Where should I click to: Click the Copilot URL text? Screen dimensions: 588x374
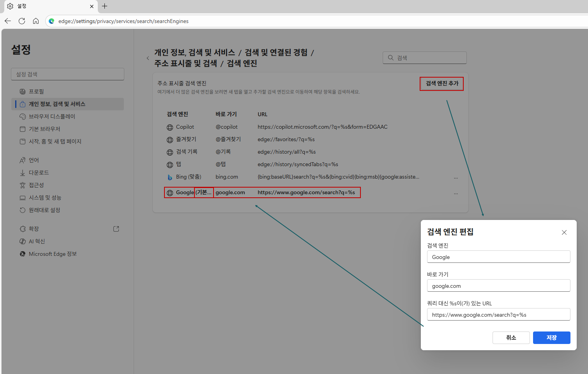(323, 127)
